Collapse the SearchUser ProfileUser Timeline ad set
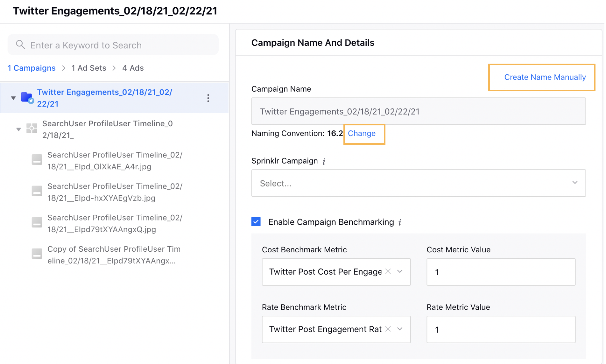The height and width of the screenshot is (364, 606). [x=18, y=129]
